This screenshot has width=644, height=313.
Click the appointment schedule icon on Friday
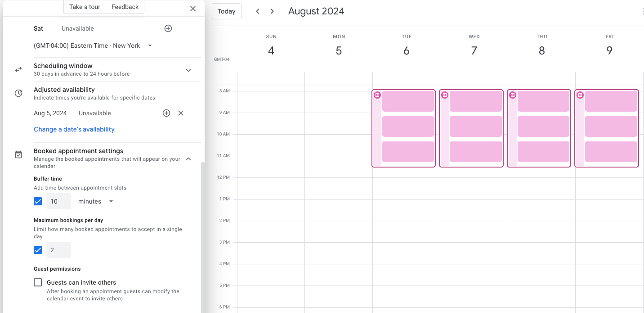point(580,95)
